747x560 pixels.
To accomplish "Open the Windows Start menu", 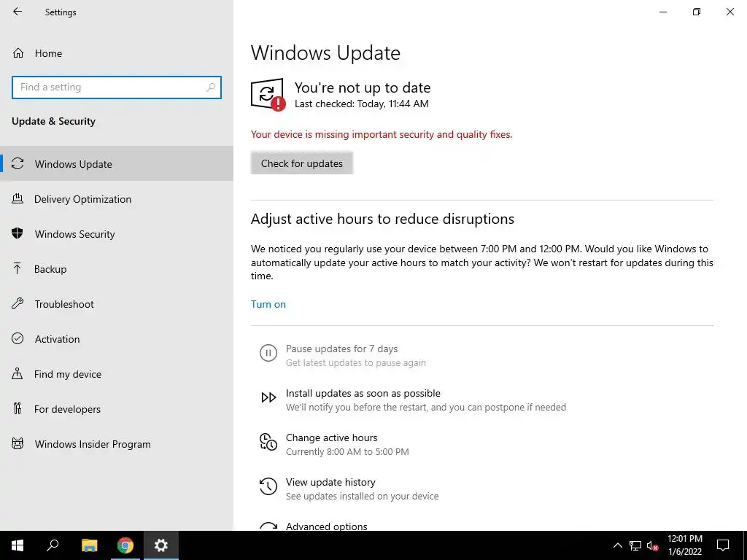I will (x=18, y=545).
